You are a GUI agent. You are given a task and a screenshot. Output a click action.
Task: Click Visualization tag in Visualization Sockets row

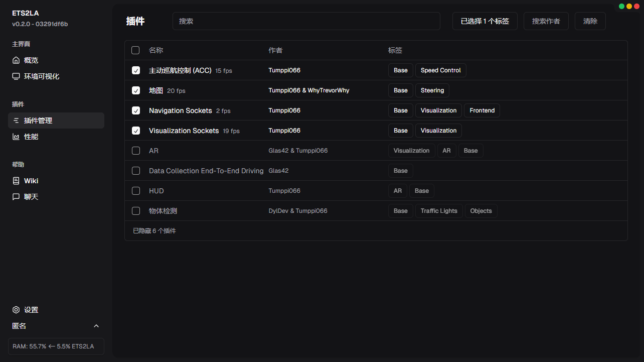click(438, 131)
